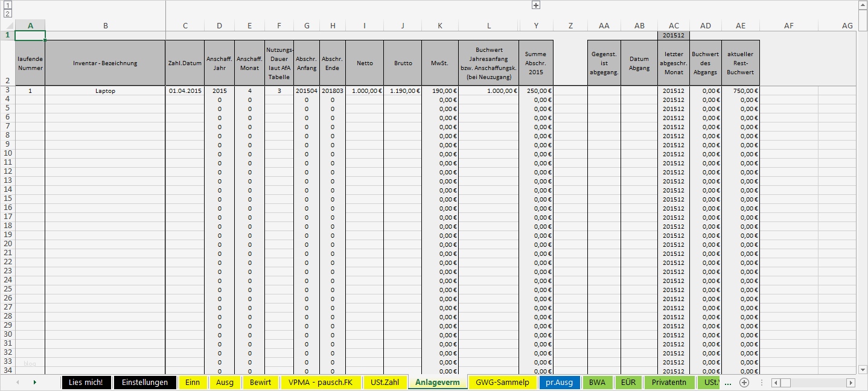Add a new worksheet with the plus icon

click(x=744, y=383)
